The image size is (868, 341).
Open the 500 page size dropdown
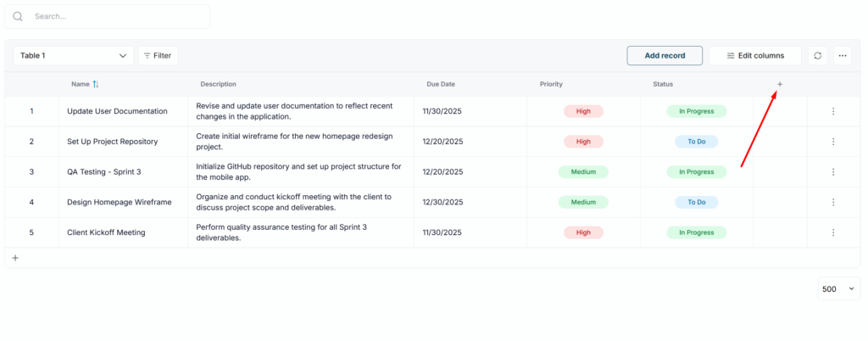coord(838,289)
